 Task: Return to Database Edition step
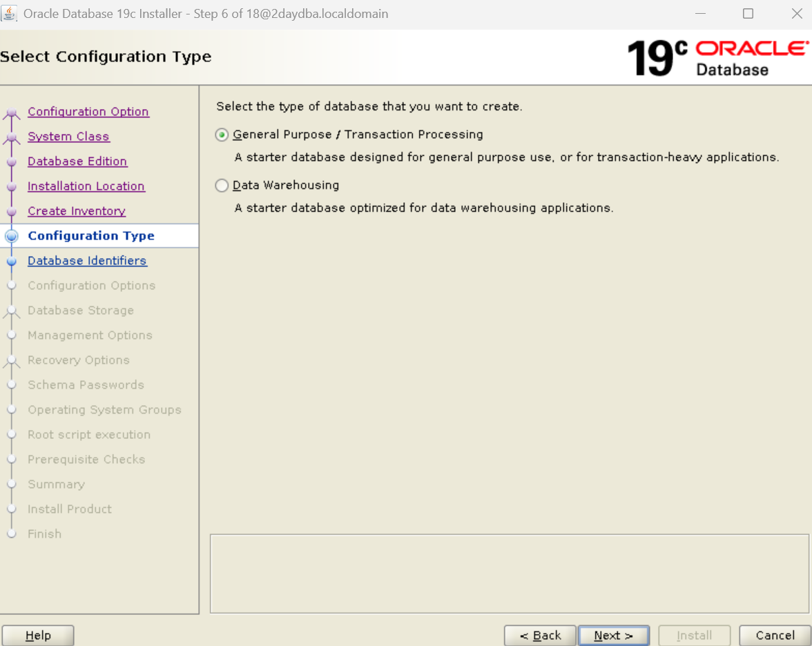coord(77,161)
